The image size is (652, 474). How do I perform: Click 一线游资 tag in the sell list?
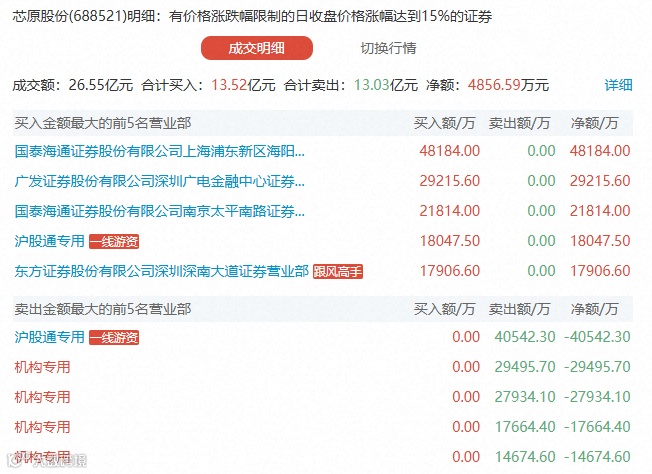(114, 337)
